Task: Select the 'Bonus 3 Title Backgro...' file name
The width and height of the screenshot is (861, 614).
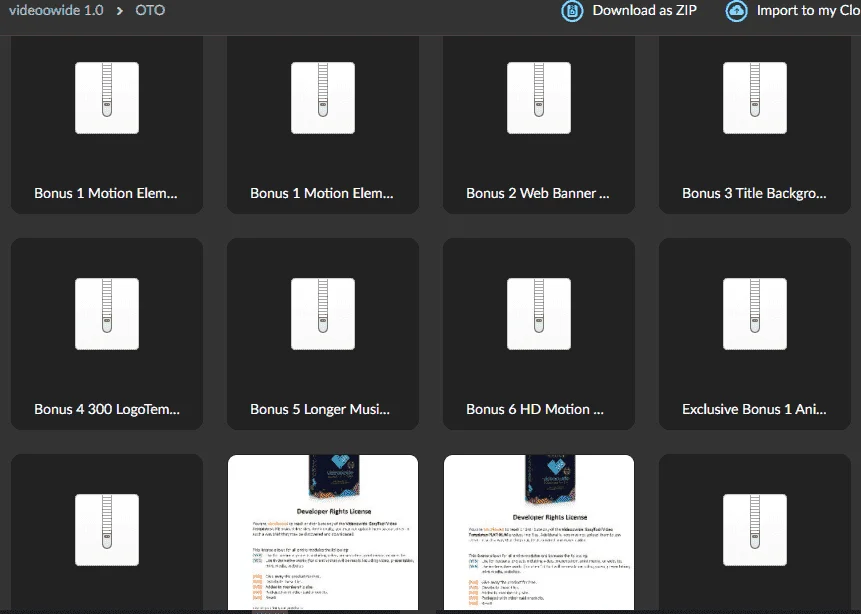Action: 754,193
